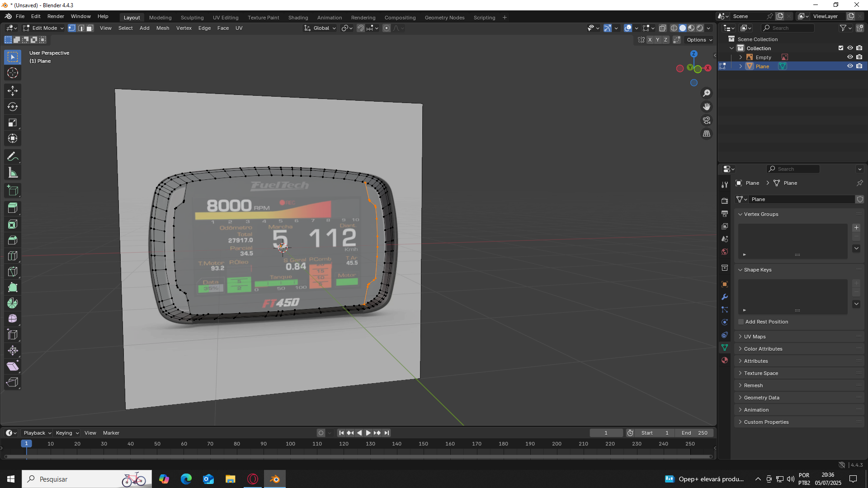Select the Rotate tool
Screen dimensions: 868x488
point(13,107)
